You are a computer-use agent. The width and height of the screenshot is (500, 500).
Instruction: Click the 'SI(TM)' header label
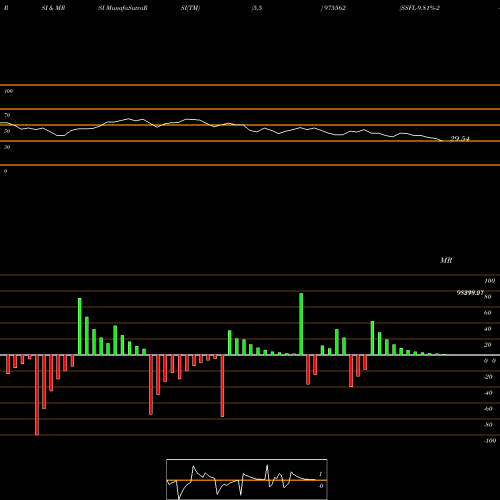[190, 8]
